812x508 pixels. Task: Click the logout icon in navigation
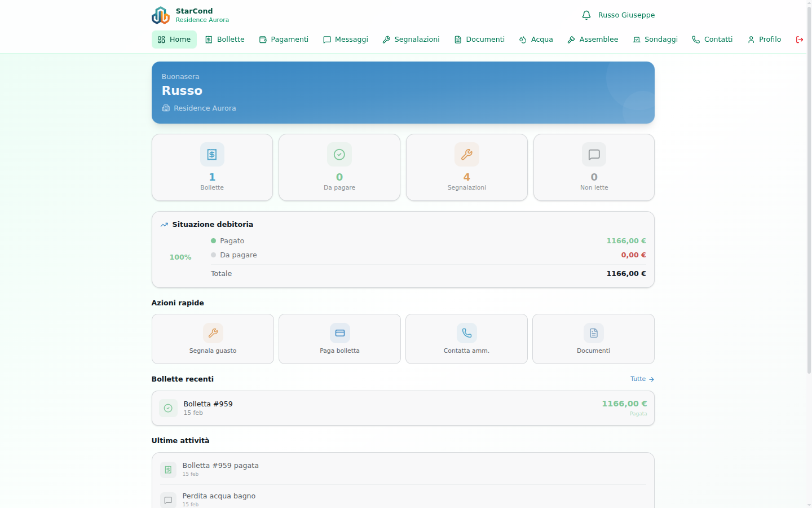pyautogui.click(x=799, y=40)
